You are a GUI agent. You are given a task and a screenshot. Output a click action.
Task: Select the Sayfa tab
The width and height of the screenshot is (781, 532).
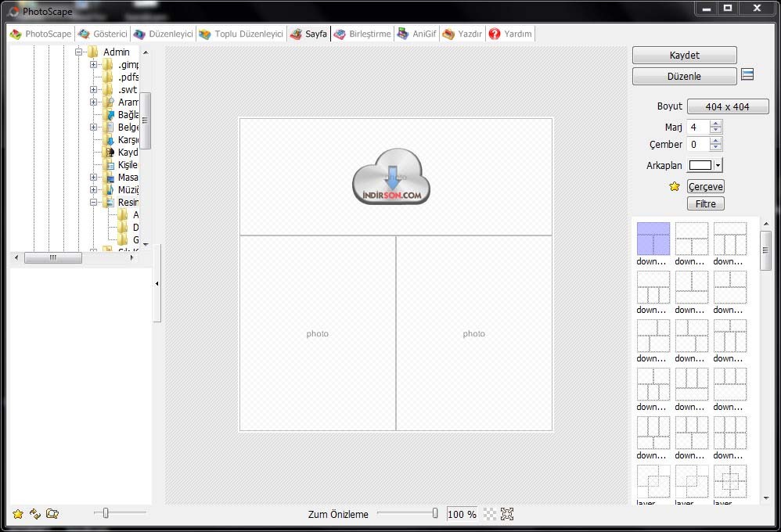point(309,34)
